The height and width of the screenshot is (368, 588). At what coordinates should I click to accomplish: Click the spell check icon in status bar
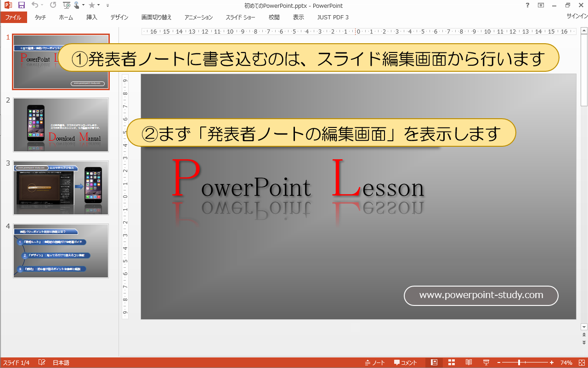point(42,362)
